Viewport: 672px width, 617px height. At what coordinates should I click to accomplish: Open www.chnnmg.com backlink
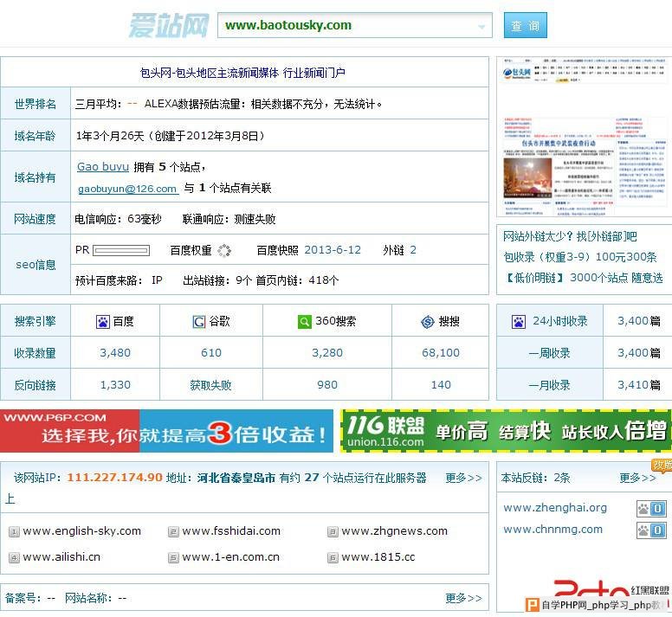(552, 530)
